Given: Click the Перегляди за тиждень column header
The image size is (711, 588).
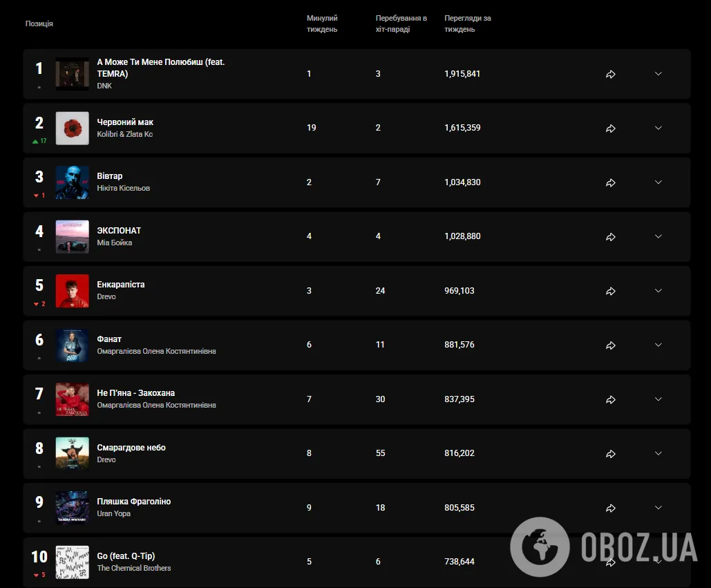Looking at the screenshot, I should coord(468,23).
